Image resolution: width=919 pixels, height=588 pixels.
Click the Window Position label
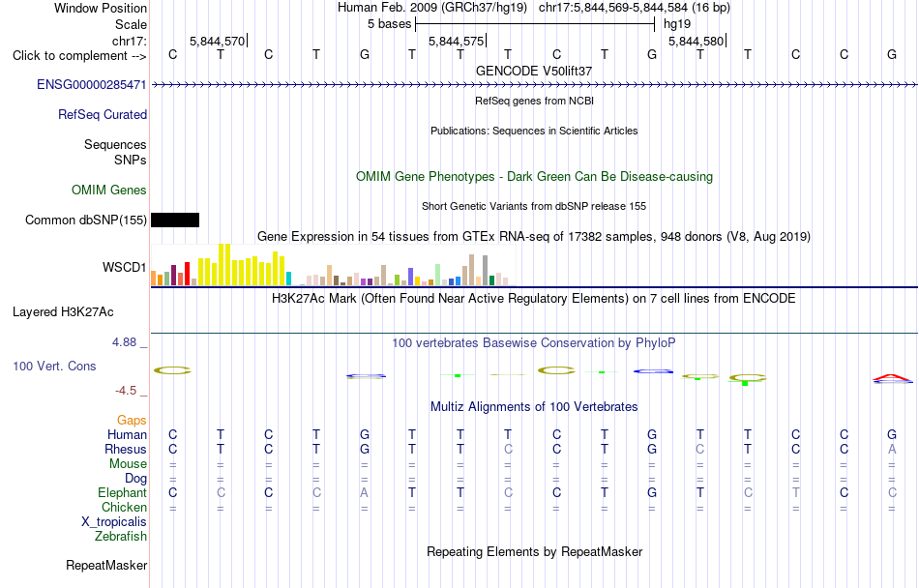click(101, 8)
